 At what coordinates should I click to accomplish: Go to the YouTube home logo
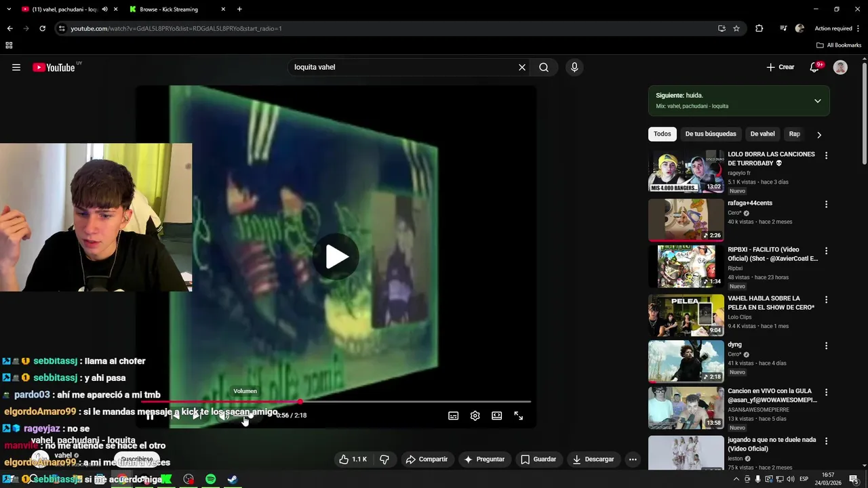point(54,67)
